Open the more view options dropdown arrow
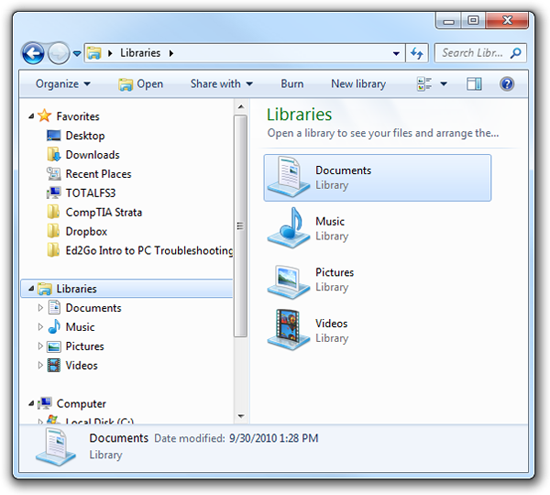Viewport: 550px width, 495px height. [444, 84]
